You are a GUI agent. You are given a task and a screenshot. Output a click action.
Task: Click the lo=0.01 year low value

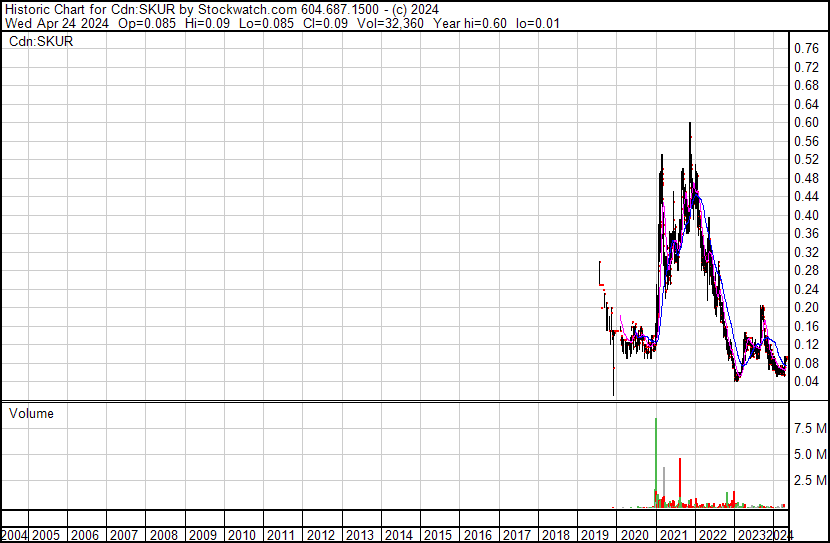pyautogui.click(x=538, y=23)
